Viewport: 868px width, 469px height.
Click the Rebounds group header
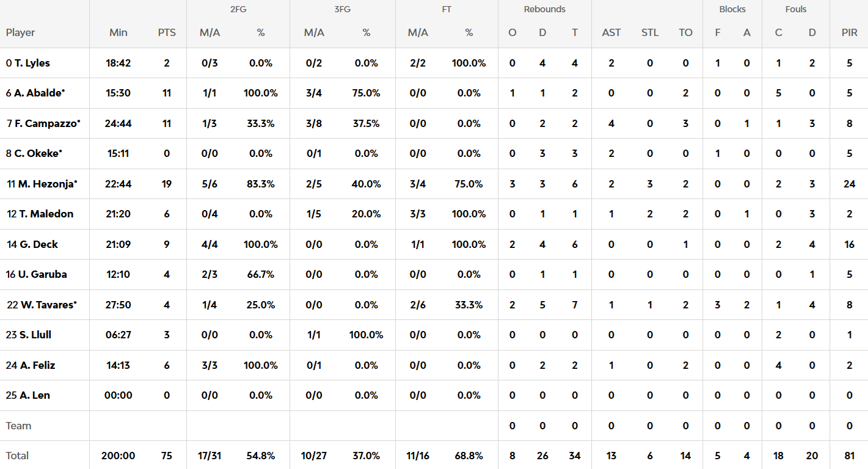[544, 9]
